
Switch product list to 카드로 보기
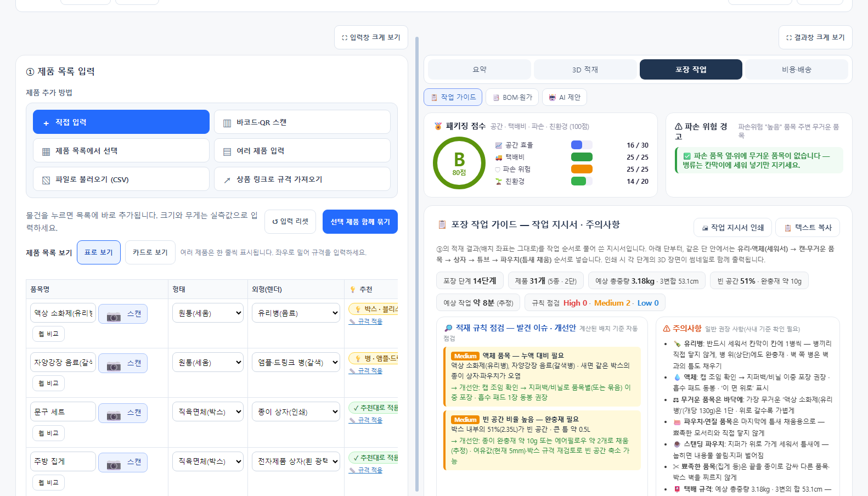coord(150,252)
